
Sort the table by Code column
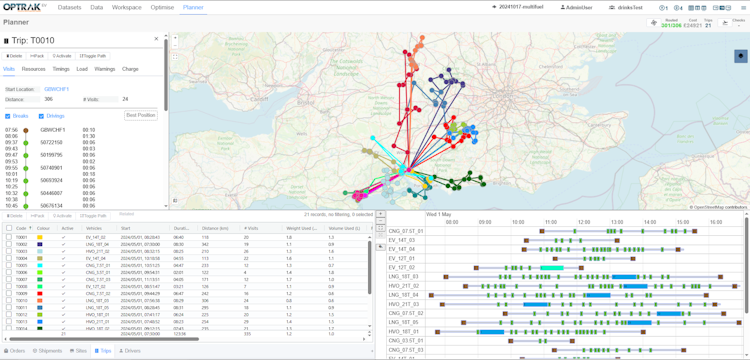coord(23,229)
